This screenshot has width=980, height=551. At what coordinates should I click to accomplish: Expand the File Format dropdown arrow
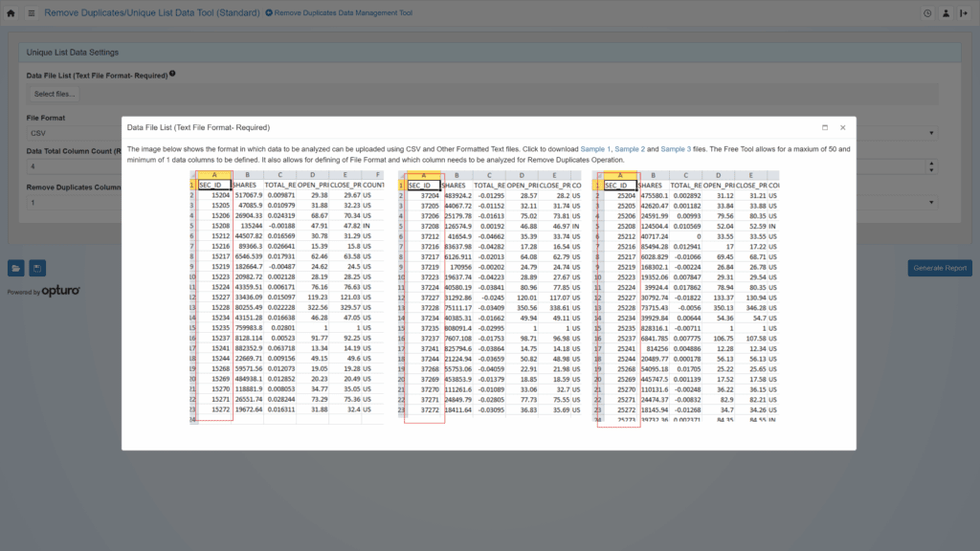coord(931,133)
